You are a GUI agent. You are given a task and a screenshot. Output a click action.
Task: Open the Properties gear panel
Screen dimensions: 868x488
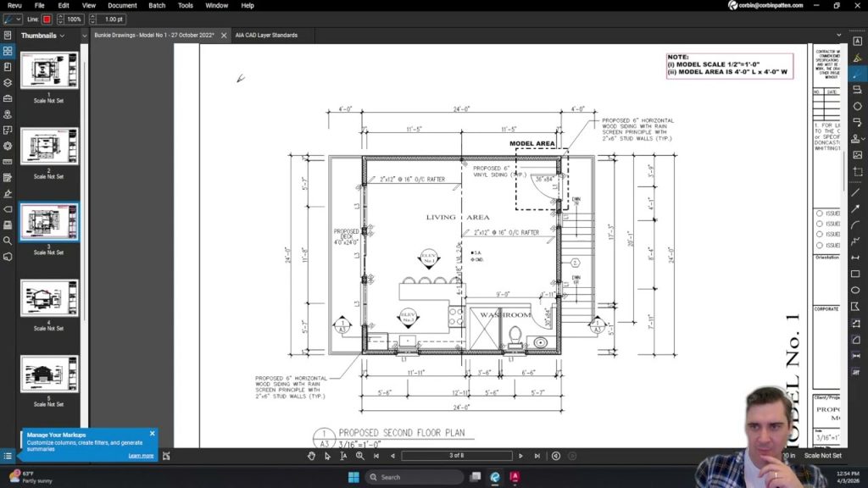pos(8,146)
